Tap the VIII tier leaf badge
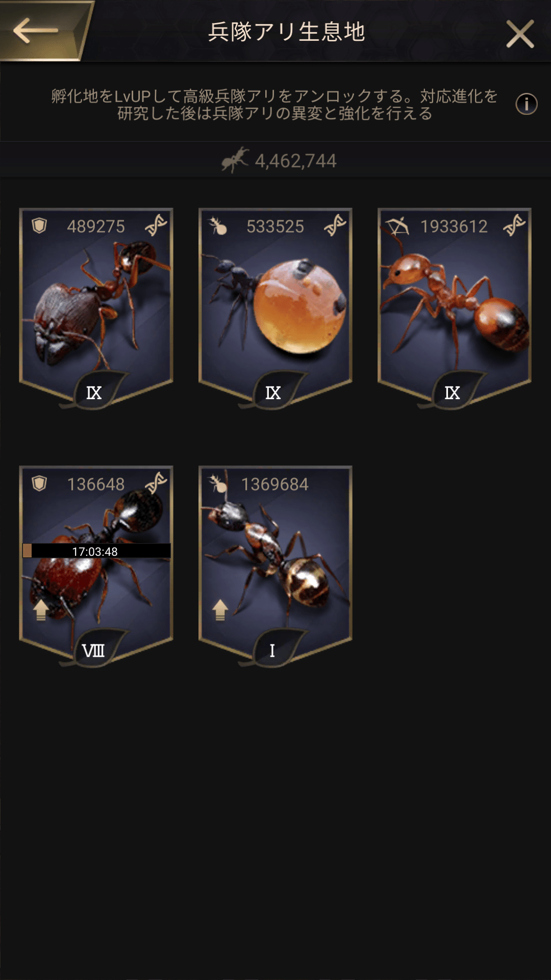The height and width of the screenshot is (980, 551). pos(95,649)
